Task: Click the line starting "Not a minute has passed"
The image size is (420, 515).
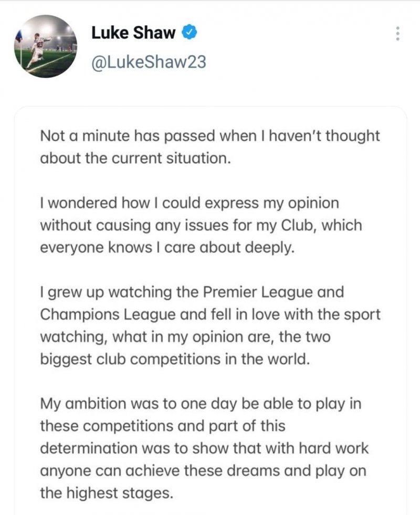Action: pyautogui.click(x=209, y=135)
